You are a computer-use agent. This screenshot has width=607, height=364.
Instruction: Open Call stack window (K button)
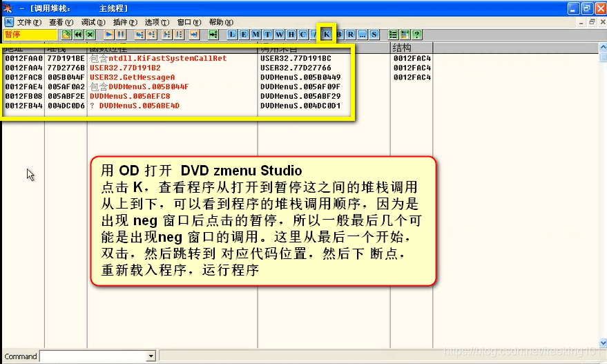pyautogui.click(x=327, y=35)
